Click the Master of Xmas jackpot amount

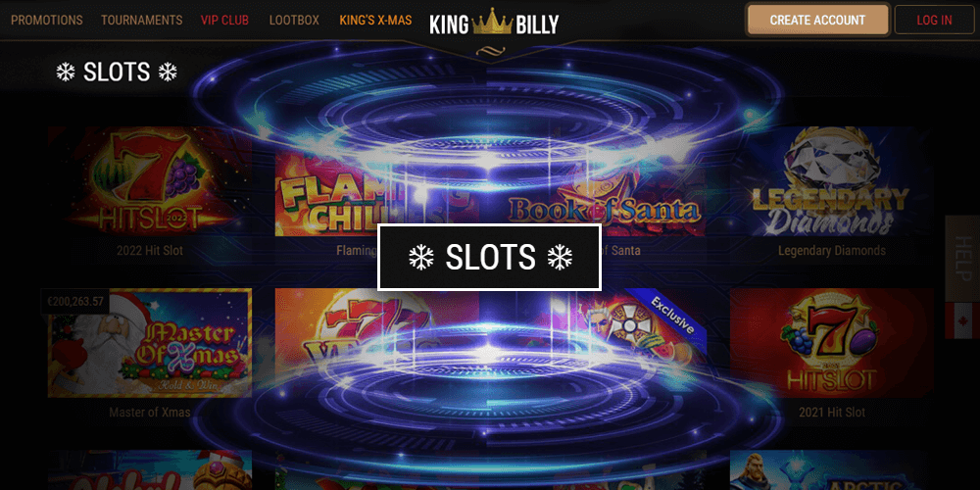(75, 301)
